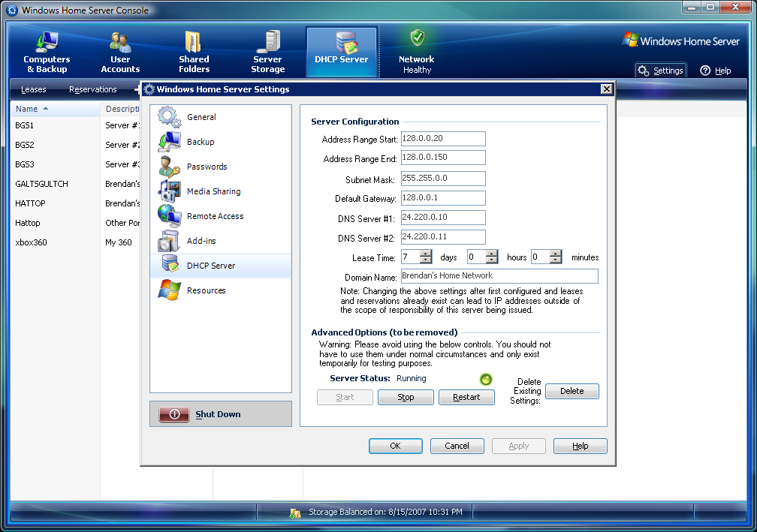The height and width of the screenshot is (532, 757).
Task: Click the Resources Windows flag icon
Action: (170, 290)
